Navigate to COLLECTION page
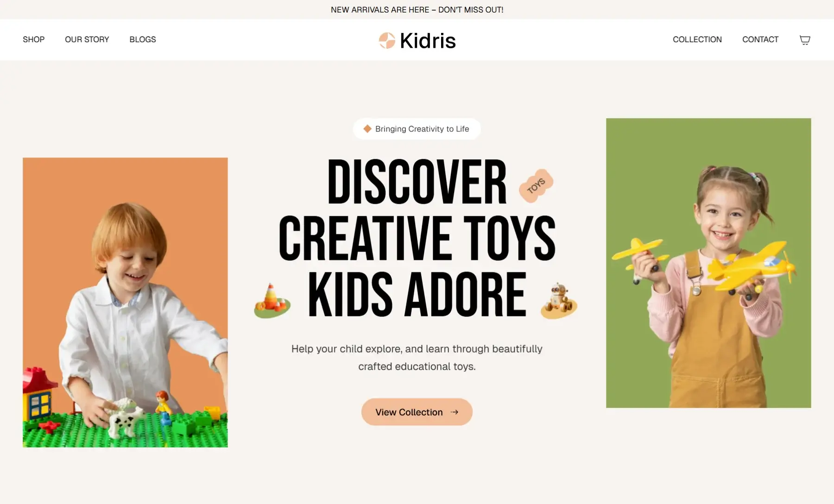834x504 pixels. point(697,39)
